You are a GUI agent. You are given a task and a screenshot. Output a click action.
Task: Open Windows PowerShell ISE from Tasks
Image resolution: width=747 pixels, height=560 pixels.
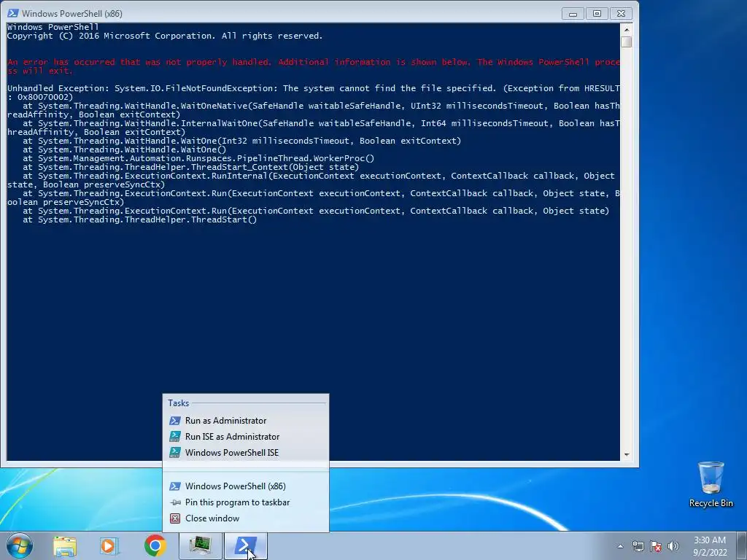point(245,453)
